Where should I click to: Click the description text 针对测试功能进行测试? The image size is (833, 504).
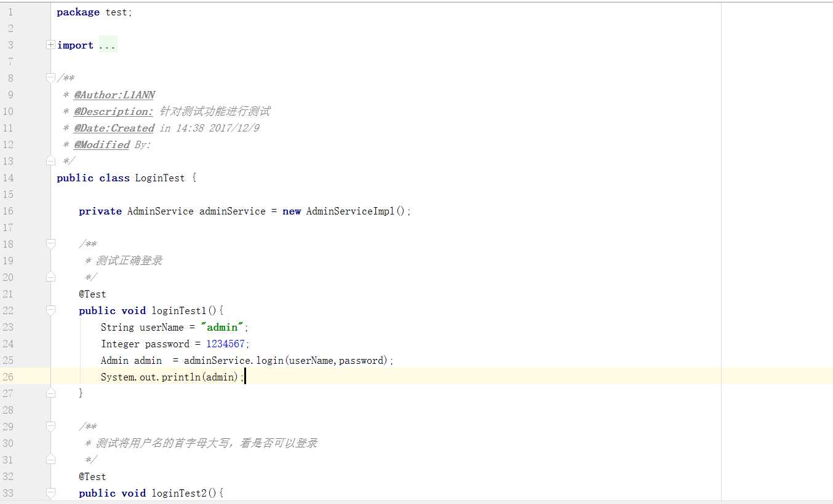click(x=215, y=111)
